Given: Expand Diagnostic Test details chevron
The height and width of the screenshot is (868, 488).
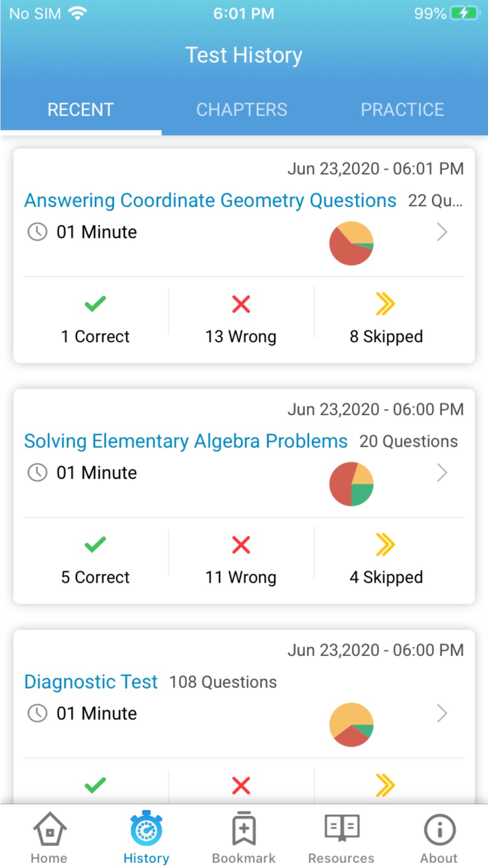Looking at the screenshot, I should [442, 713].
